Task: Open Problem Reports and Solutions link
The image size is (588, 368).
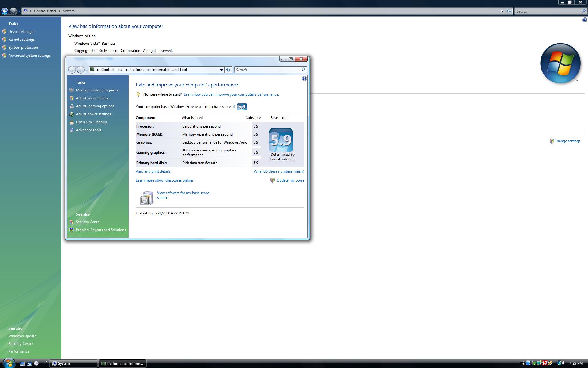Action: click(x=101, y=230)
